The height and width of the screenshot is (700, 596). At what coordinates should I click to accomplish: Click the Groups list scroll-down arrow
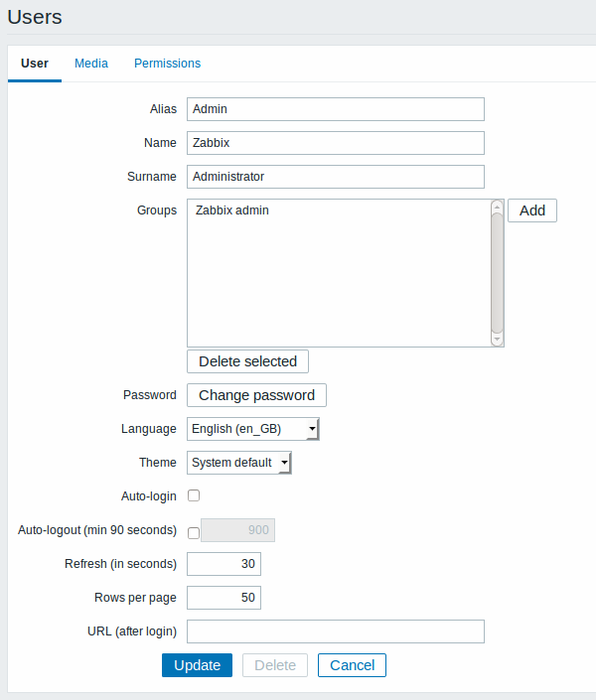pyautogui.click(x=497, y=340)
